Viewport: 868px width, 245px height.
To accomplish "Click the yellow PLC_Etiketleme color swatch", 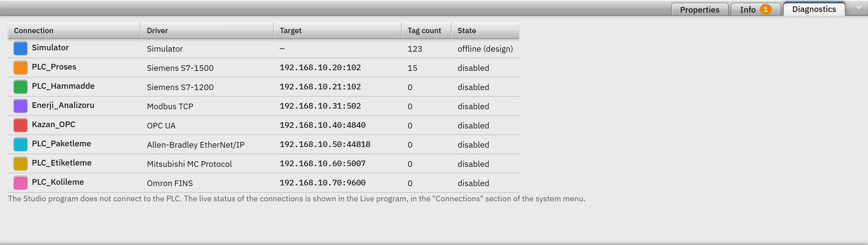I will point(21,164).
